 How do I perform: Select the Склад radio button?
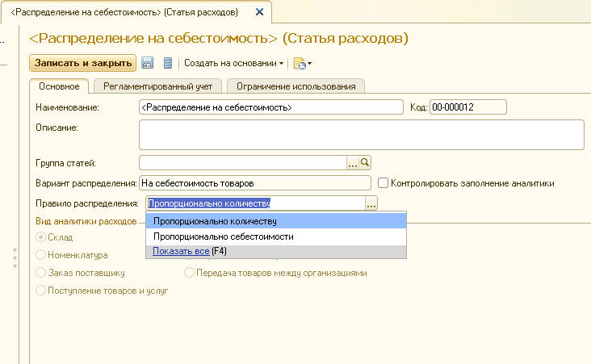point(40,237)
